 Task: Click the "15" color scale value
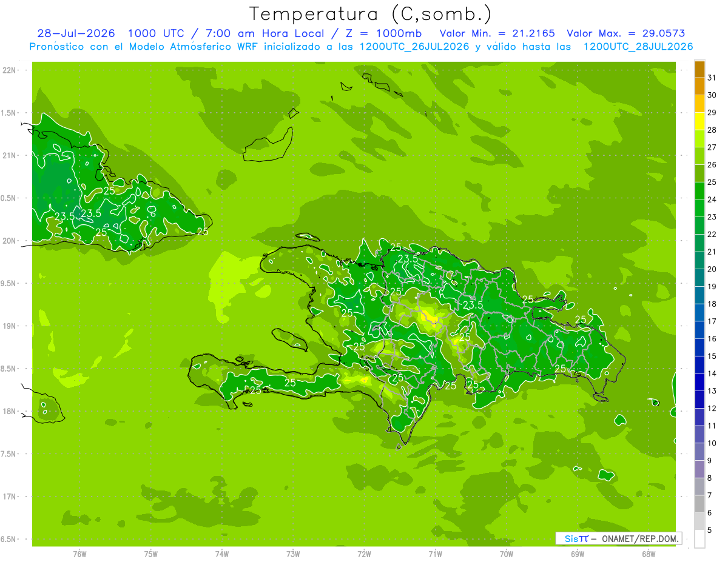pyautogui.click(x=712, y=356)
